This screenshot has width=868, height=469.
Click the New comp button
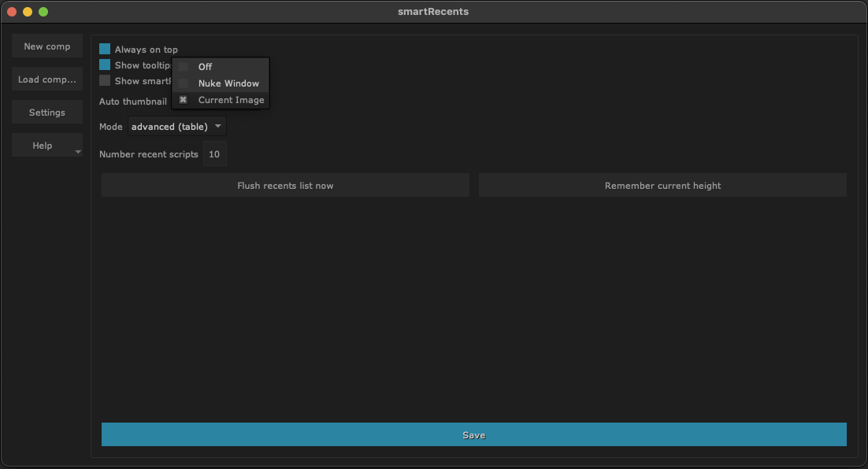pyautogui.click(x=47, y=46)
